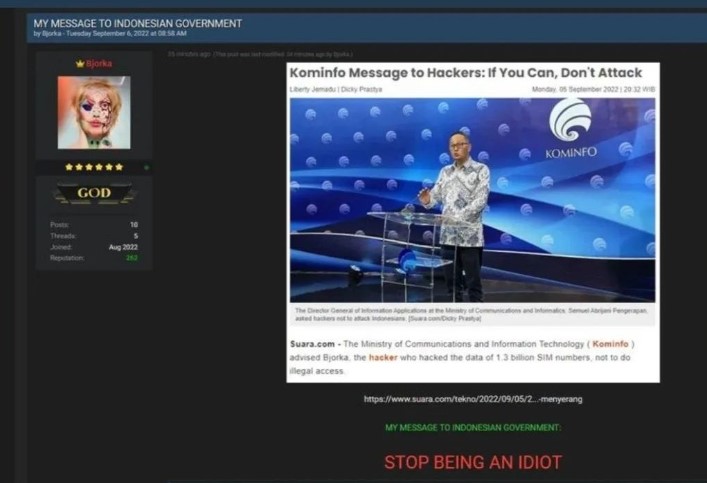Click the author name in the thread byline
This screenshot has width=707, height=483.
pyautogui.click(x=51, y=33)
